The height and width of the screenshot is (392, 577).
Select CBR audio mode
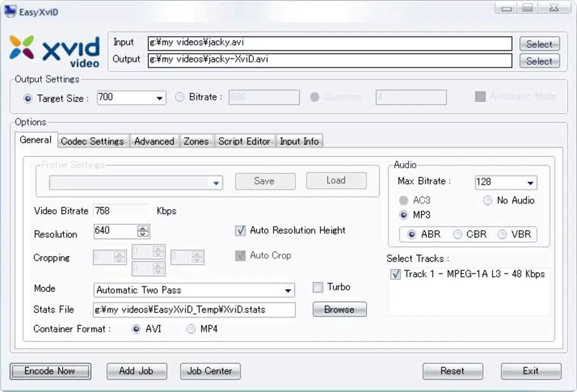pyautogui.click(x=457, y=234)
